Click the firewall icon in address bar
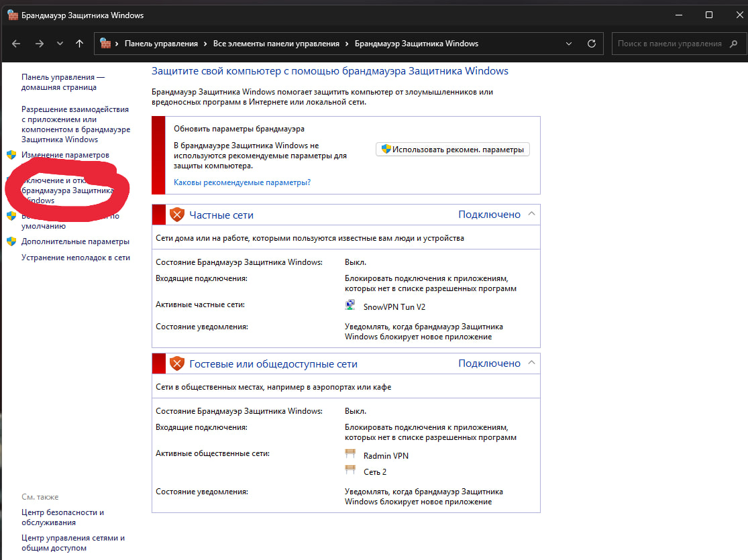 (105, 44)
